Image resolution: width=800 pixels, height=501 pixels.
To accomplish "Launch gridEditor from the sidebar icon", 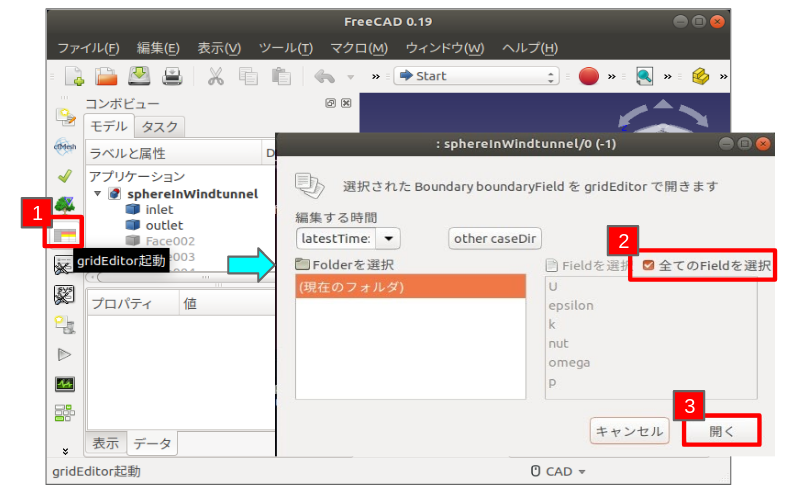I will pos(63,234).
